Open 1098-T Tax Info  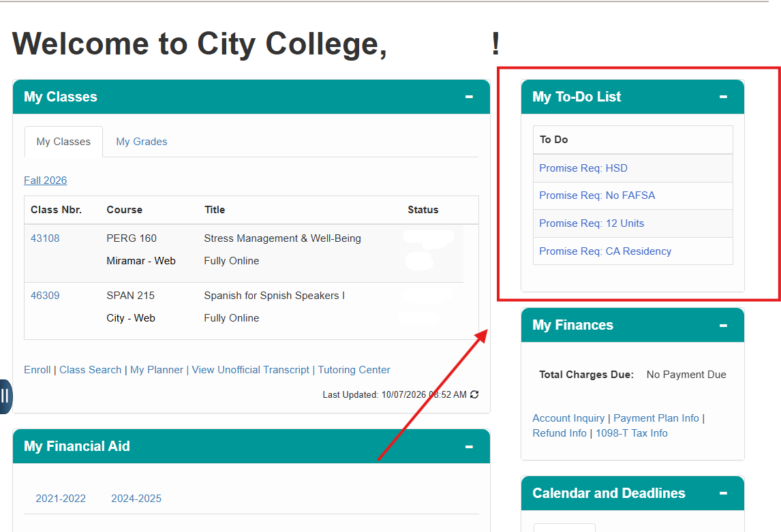(632, 433)
